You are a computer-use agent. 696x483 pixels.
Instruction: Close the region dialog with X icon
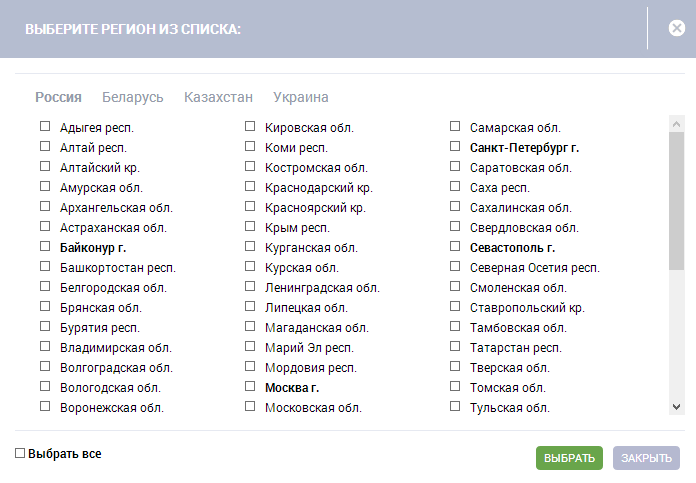[x=677, y=29]
